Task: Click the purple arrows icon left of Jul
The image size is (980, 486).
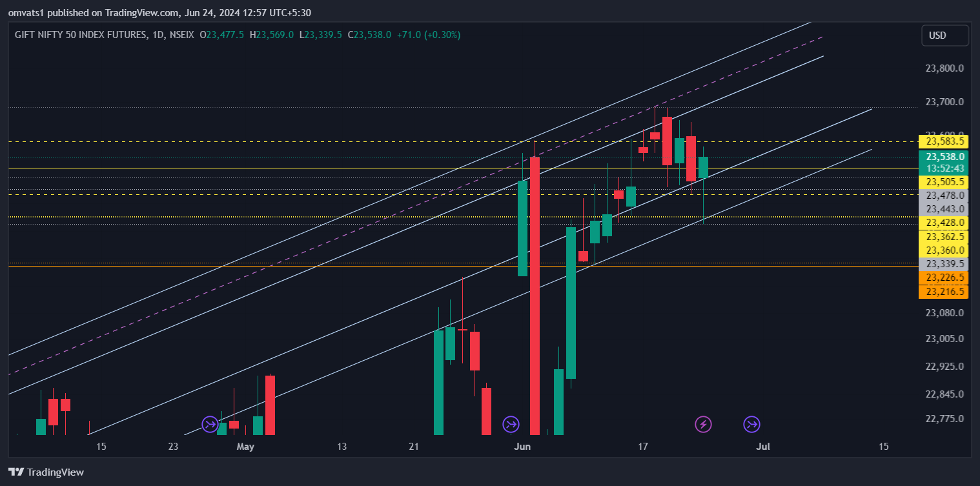Action: tap(751, 424)
